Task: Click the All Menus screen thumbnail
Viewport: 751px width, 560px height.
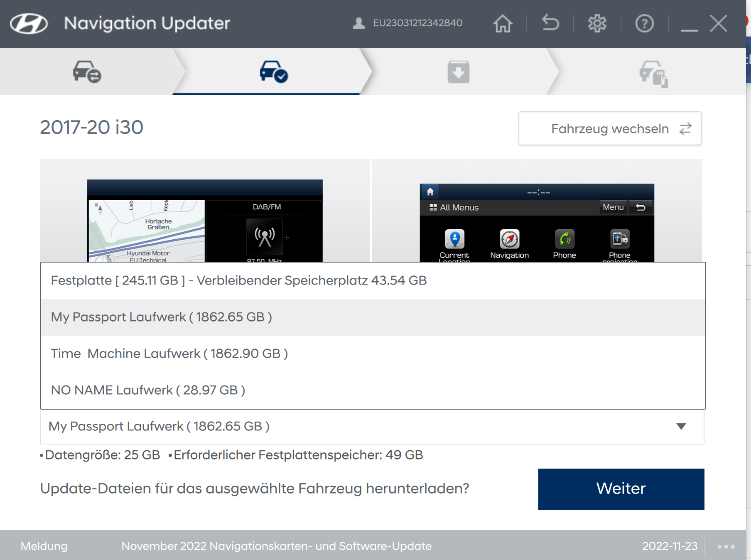Action: tap(537, 223)
